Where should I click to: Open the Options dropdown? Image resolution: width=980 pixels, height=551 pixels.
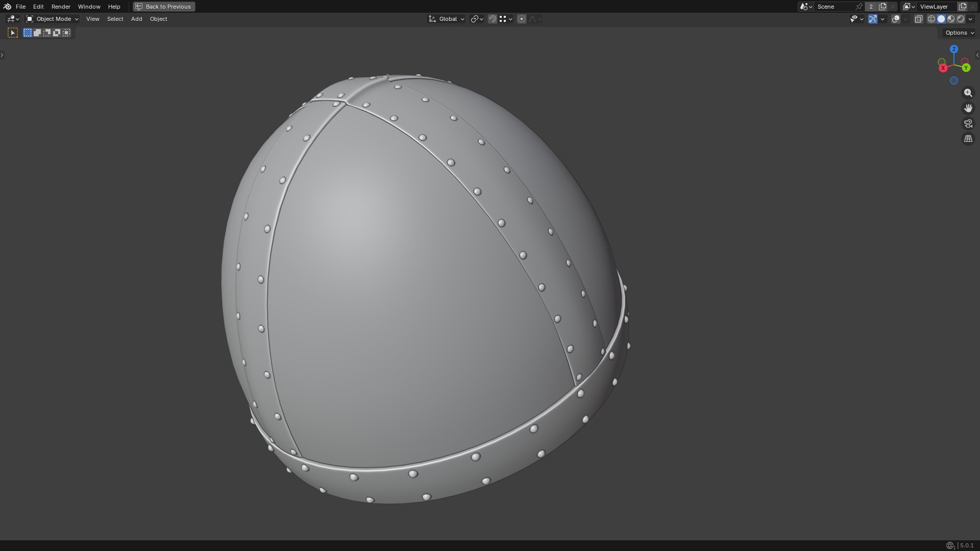959,33
